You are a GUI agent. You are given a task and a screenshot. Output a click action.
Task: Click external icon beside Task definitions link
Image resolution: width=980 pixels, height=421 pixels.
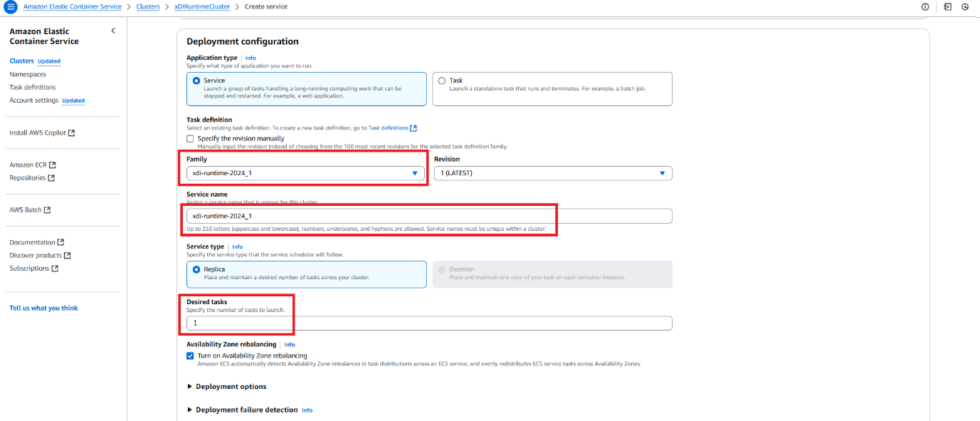click(x=413, y=128)
